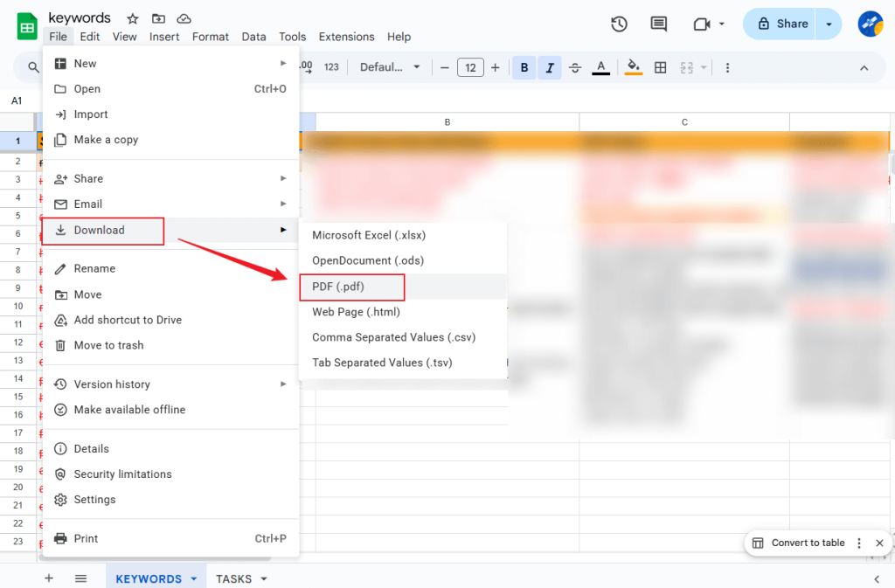This screenshot has width=895, height=588.
Task: Click the Convert to table button
Action: coord(806,543)
